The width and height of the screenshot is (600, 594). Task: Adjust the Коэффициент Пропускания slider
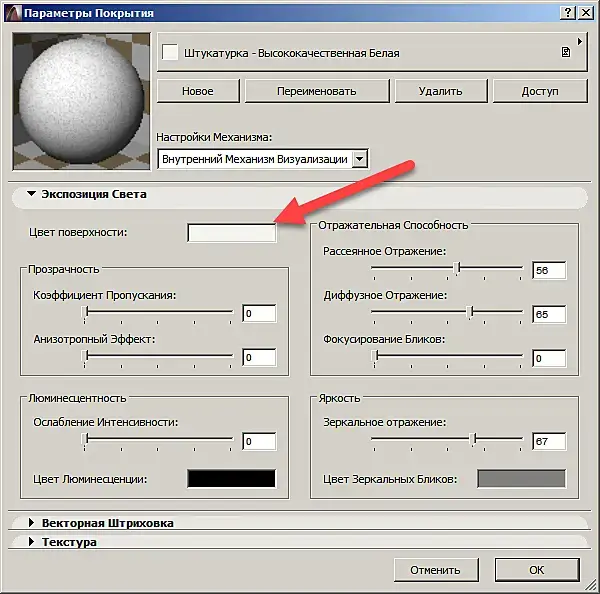click(85, 312)
